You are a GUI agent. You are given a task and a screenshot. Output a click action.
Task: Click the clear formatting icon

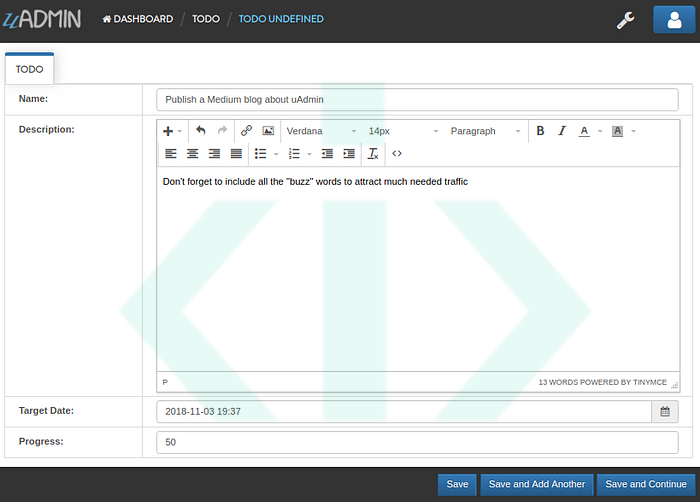(373, 154)
